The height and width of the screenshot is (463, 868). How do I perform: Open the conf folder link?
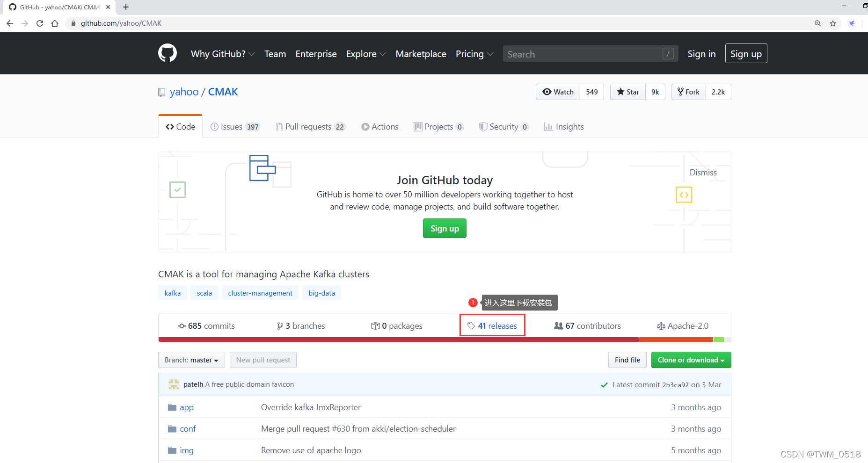tap(188, 429)
